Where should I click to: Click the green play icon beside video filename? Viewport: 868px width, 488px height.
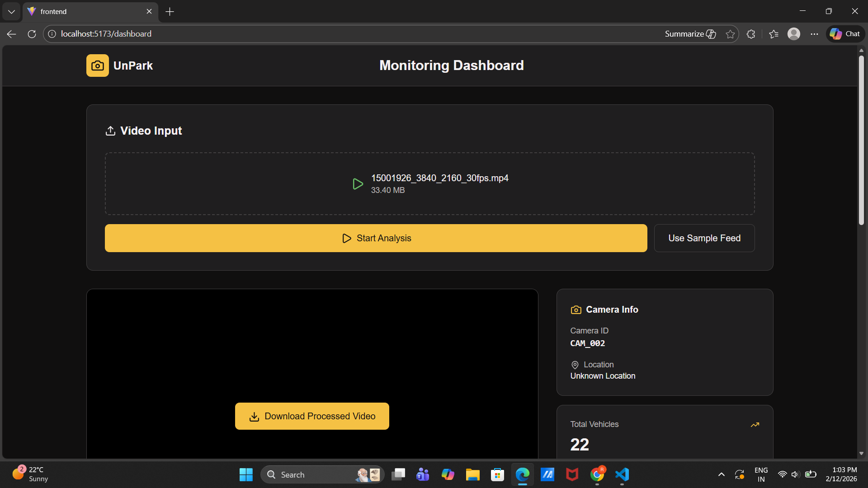358,184
